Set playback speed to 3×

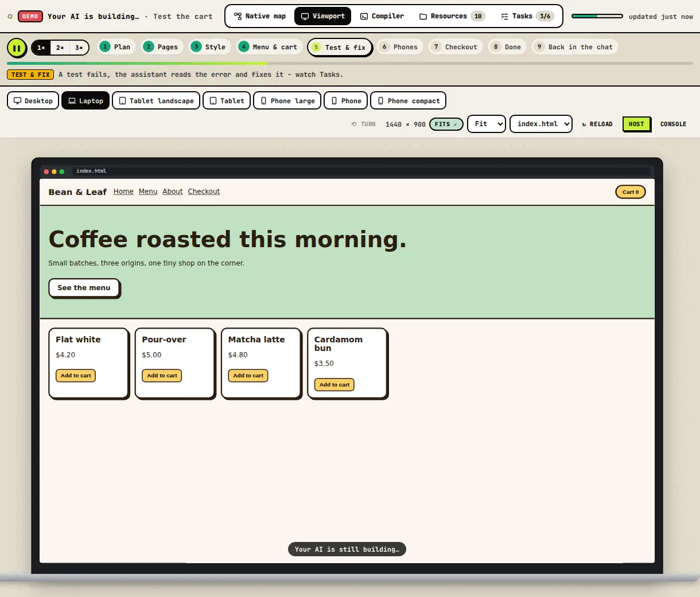[79, 48]
